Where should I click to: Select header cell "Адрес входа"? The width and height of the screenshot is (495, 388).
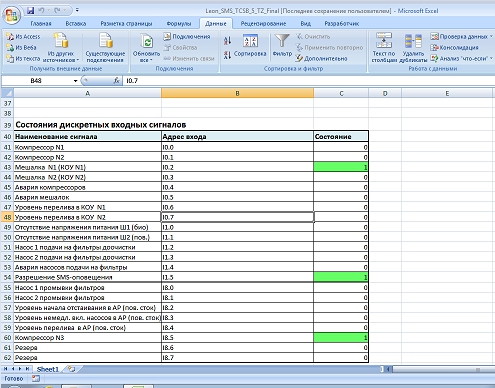tap(237, 137)
